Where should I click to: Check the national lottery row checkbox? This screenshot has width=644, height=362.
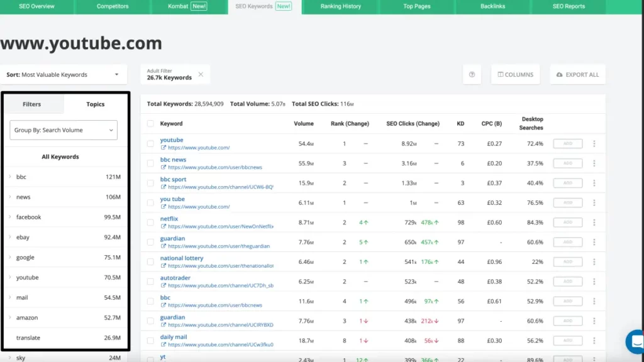(x=150, y=262)
